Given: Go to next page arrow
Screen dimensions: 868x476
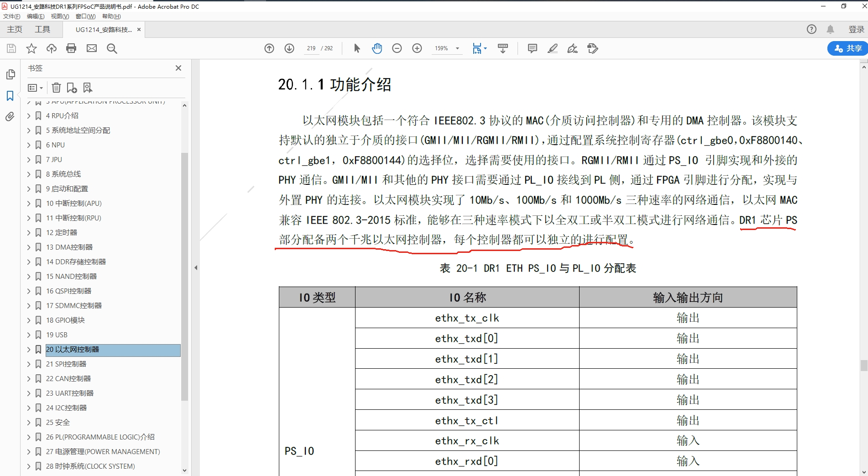Looking at the screenshot, I should tap(289, 48).
